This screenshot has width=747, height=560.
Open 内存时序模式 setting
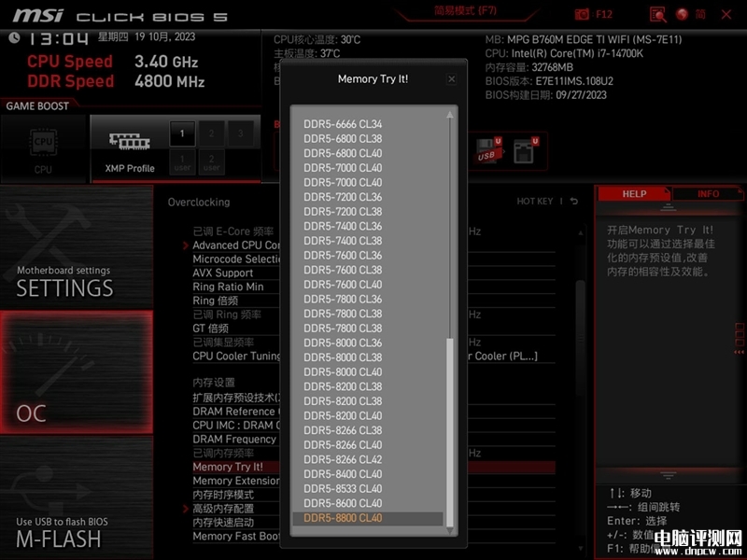click(x=223, y=495)
